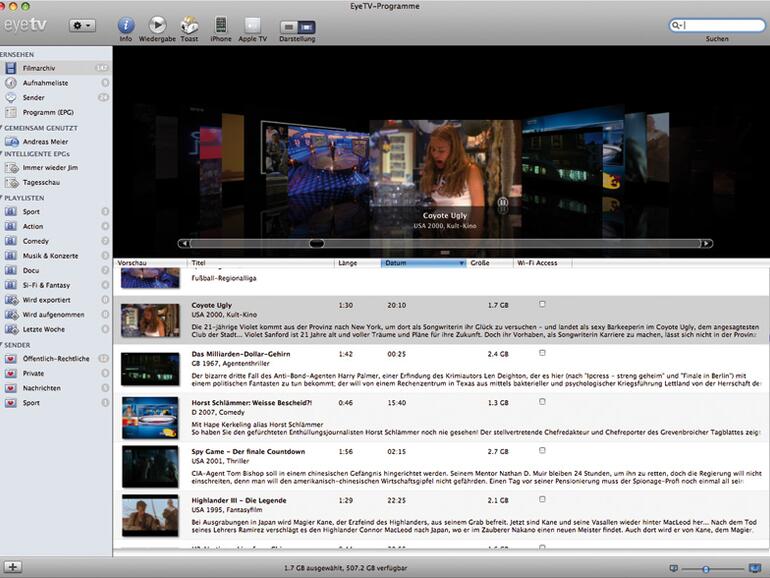Image resolution: width=770 pixels, height=578 pixels.
Task: Open the Comedy playlist
Action: tap(35, 241)
